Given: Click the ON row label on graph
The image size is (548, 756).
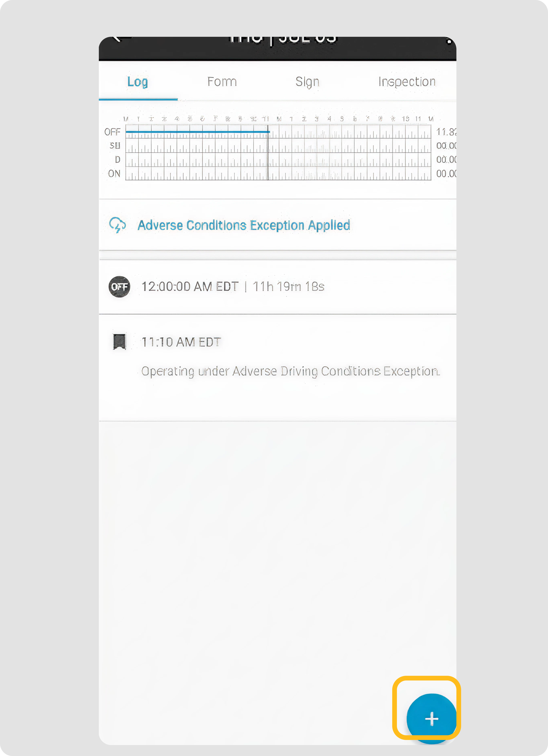Looking at the screenshot, I should [114, 174].
